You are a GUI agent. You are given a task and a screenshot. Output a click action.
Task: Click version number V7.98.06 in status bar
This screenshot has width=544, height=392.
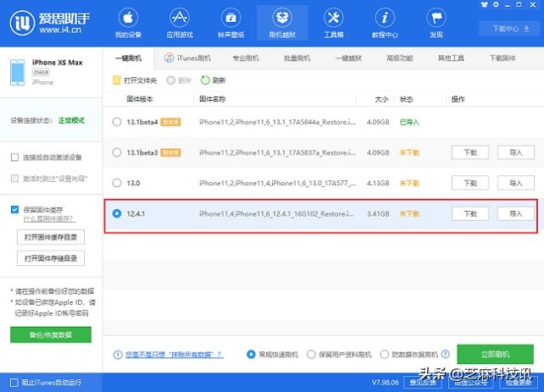tap(386, 383)
